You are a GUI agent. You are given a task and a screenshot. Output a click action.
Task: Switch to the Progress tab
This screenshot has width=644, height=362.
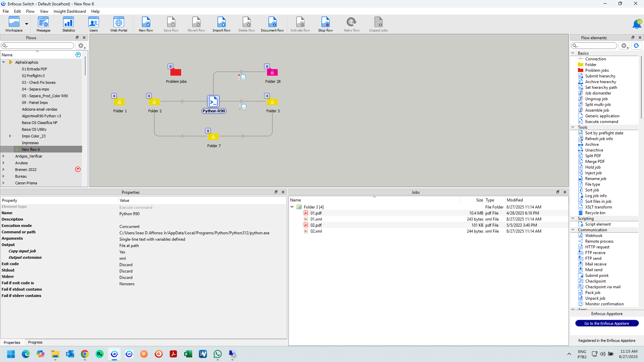pos(35,342)
